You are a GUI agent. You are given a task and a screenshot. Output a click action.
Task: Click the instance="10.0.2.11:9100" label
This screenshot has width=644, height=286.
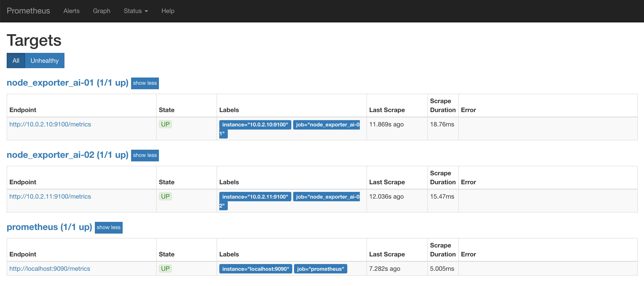click(255, 197)
